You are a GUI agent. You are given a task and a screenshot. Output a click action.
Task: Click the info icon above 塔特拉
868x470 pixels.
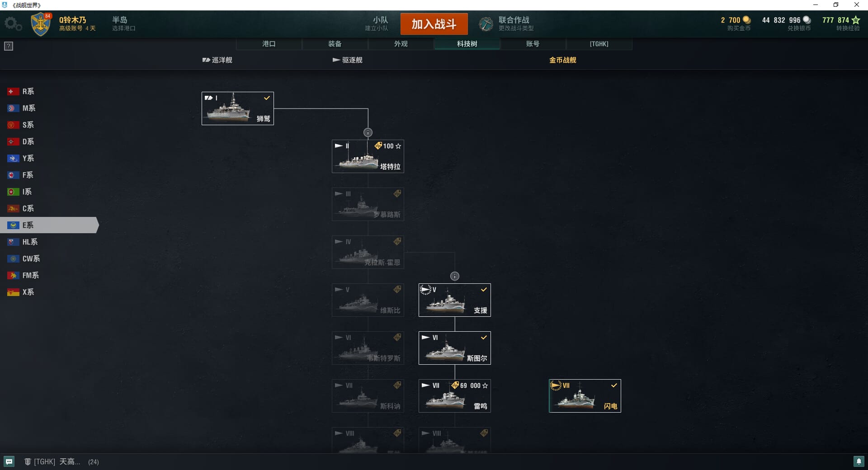pos(368,132)
